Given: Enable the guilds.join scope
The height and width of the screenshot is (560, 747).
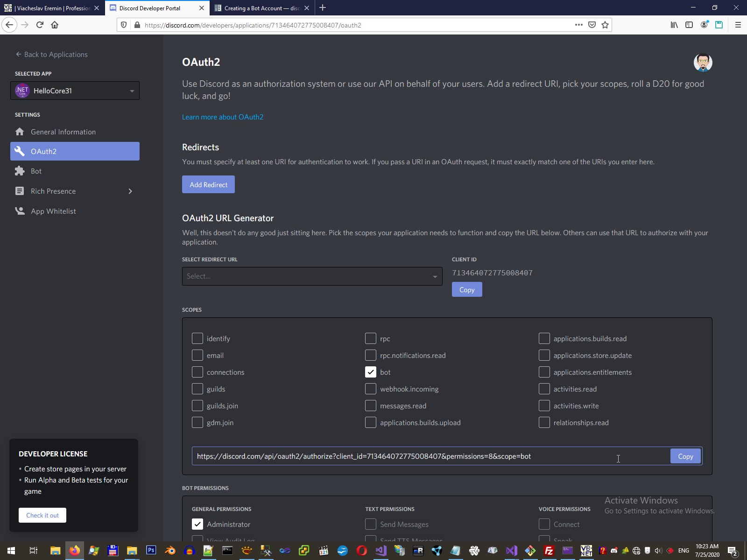Looking at the screenshot, I should tap(197, 406).
